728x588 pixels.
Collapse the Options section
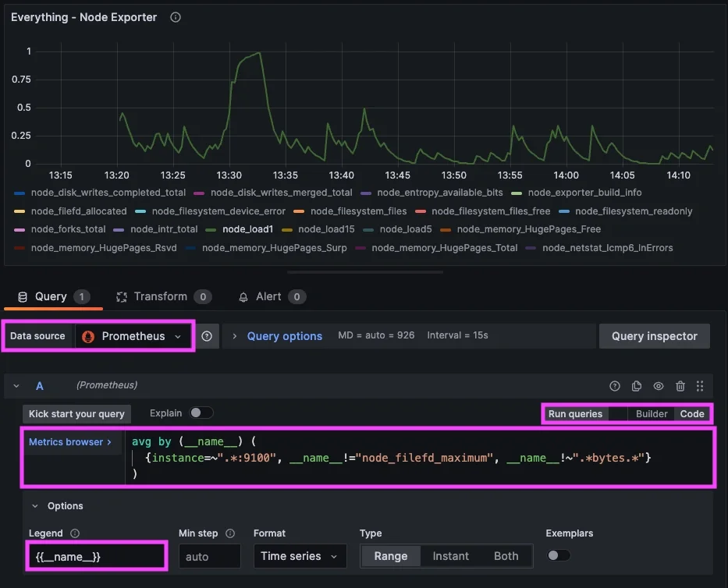(x=34, y=505)
